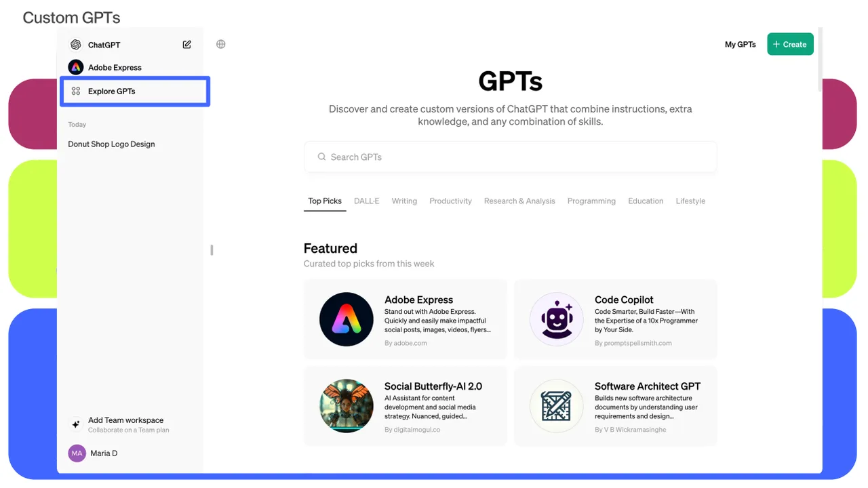Click the text "By digitalmogul.co"

pyautogui.click(x=412, y=430)
